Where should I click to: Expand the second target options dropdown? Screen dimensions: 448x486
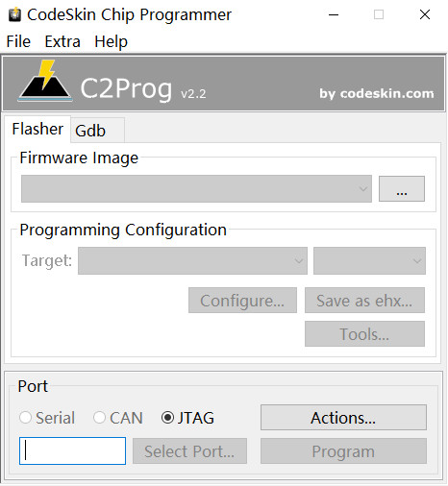pyautogui.click(x=369, y=260)
